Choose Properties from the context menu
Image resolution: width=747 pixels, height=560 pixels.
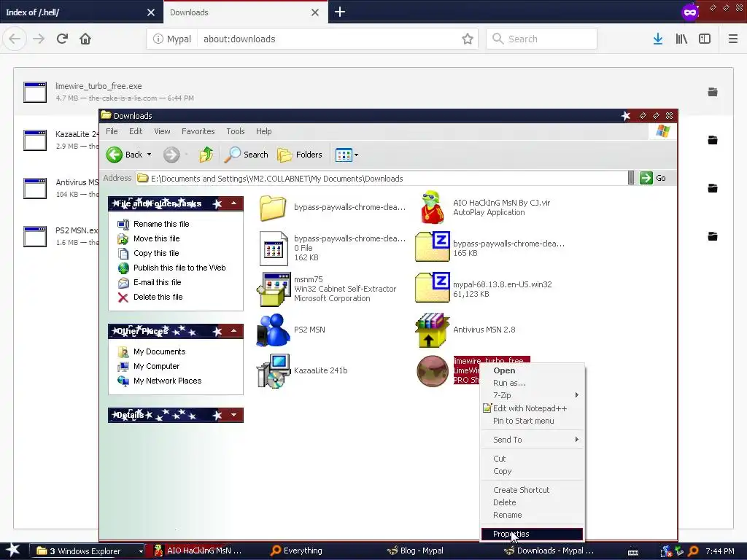point(532,534)
